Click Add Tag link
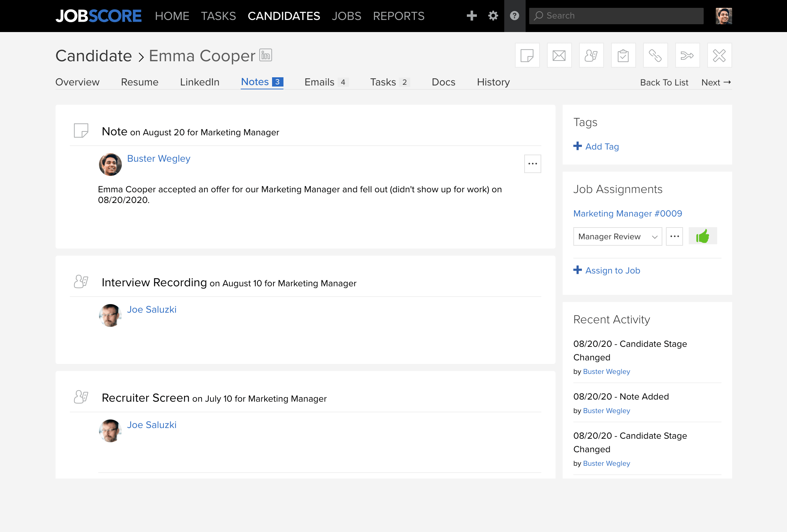The image size is (787, 532). [596, 146]
